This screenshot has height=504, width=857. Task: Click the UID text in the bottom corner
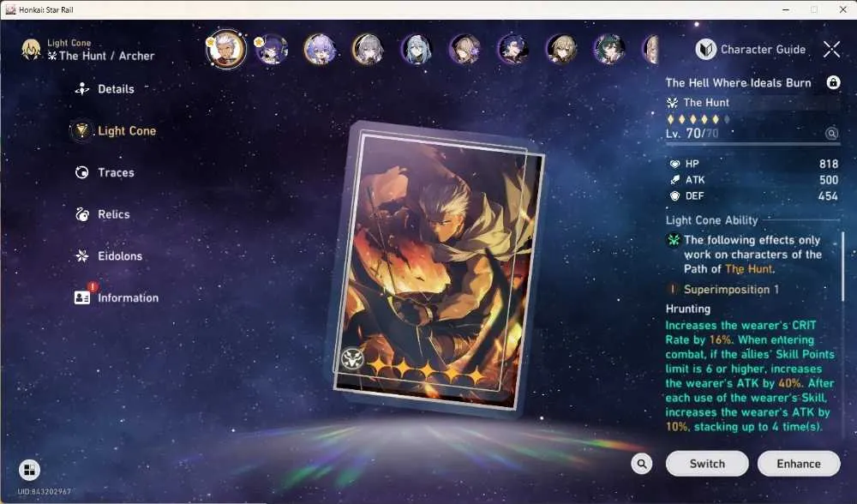click(44, 491)
